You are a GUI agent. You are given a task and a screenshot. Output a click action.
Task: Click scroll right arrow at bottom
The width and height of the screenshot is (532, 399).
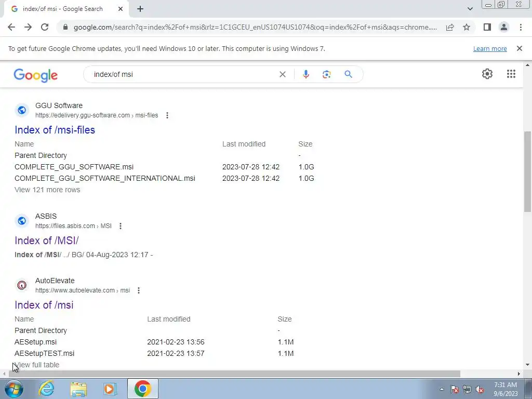coord(518,374)
